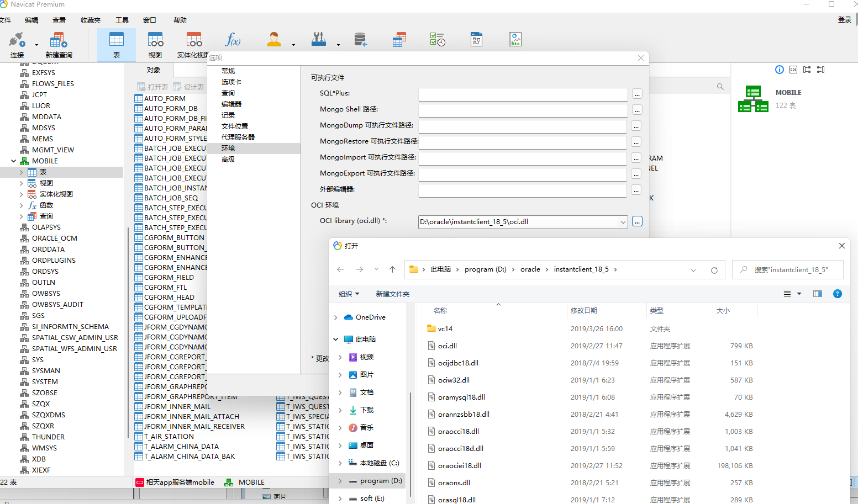Expand the 函数 node under MOBILE

22,205
